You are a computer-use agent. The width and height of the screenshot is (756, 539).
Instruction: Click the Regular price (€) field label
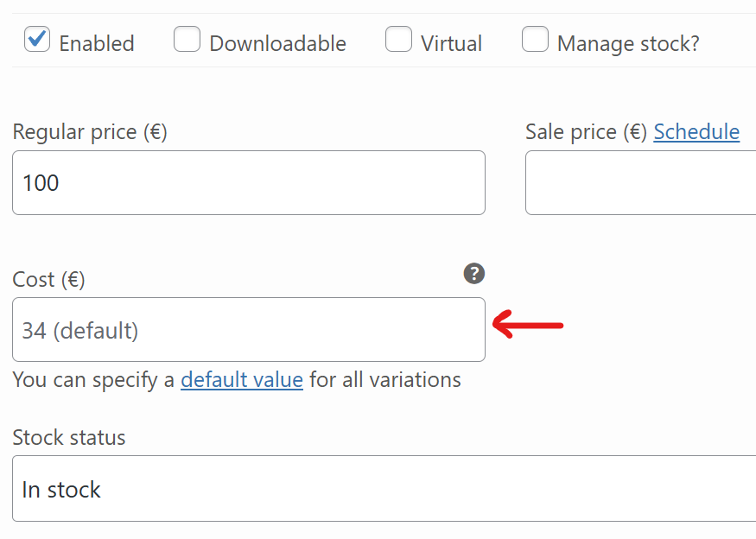click(x=90, y=132)
